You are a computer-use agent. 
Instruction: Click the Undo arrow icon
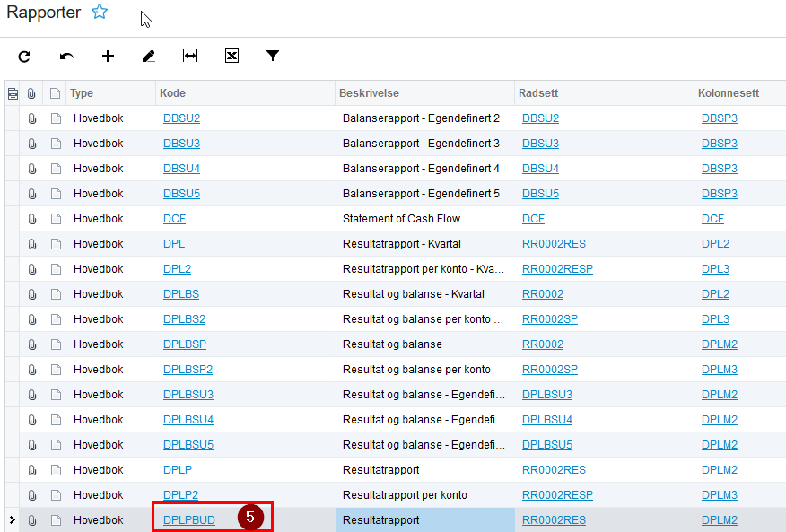click(66, 57)
